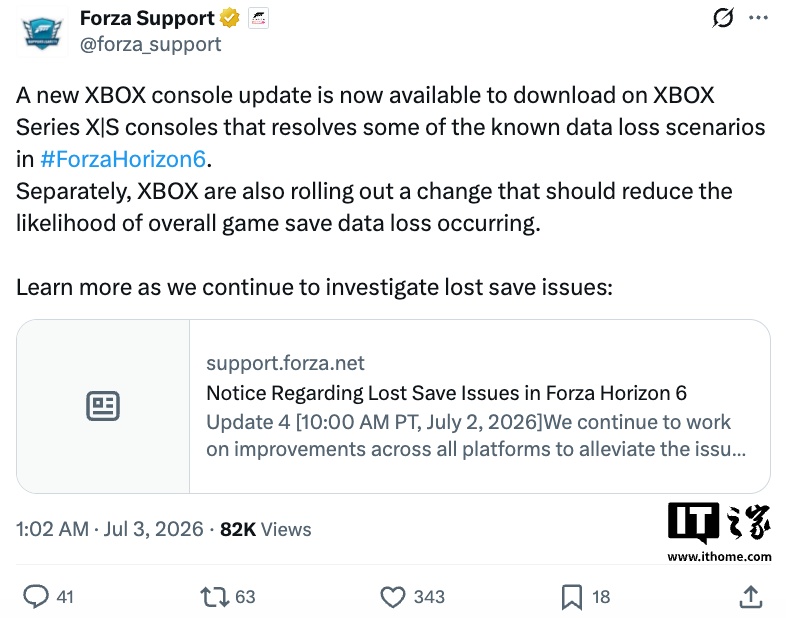Click the share upload icon
This screenshot has height=618, width=786.
point(750,596)
